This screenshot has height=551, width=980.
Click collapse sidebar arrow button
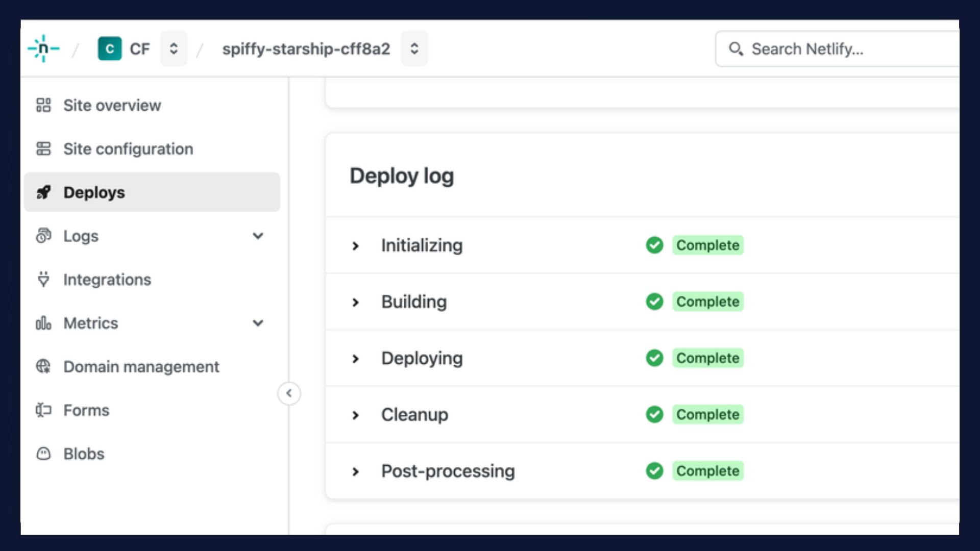point(289,393)
